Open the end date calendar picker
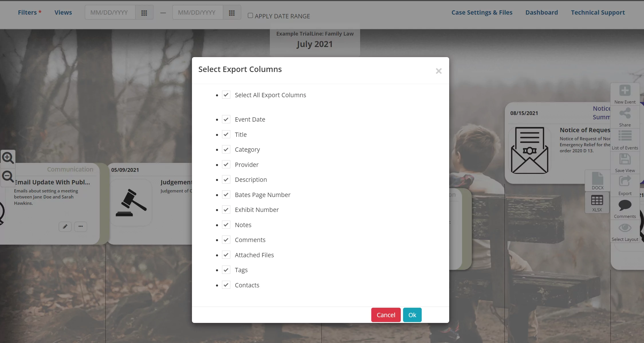Viewport: 644px width, 343px height. [x=232, y=12]
